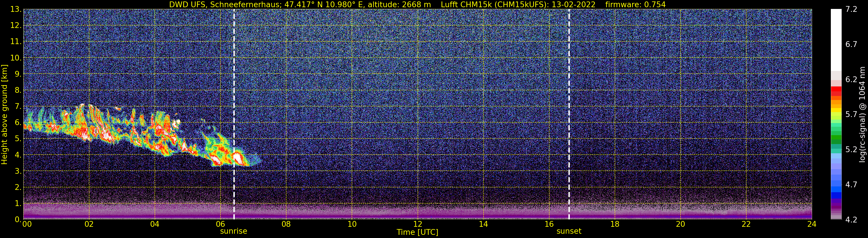Click the time axis tick 16
Viewport: 868px width, 238px height.
(x=549, y=224)
